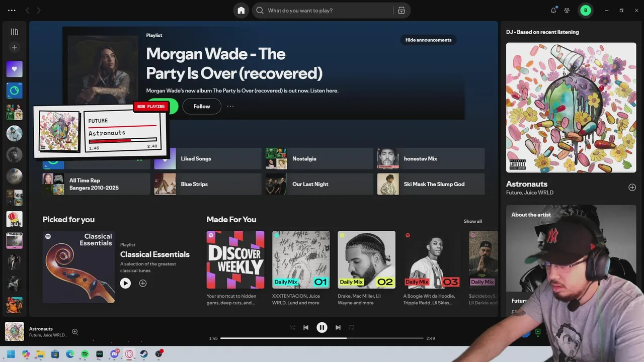Toggle shuffle playback

(292, 327)
